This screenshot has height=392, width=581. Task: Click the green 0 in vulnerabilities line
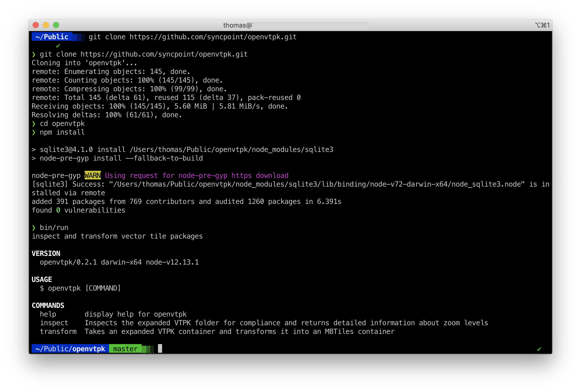coord(58,210)
